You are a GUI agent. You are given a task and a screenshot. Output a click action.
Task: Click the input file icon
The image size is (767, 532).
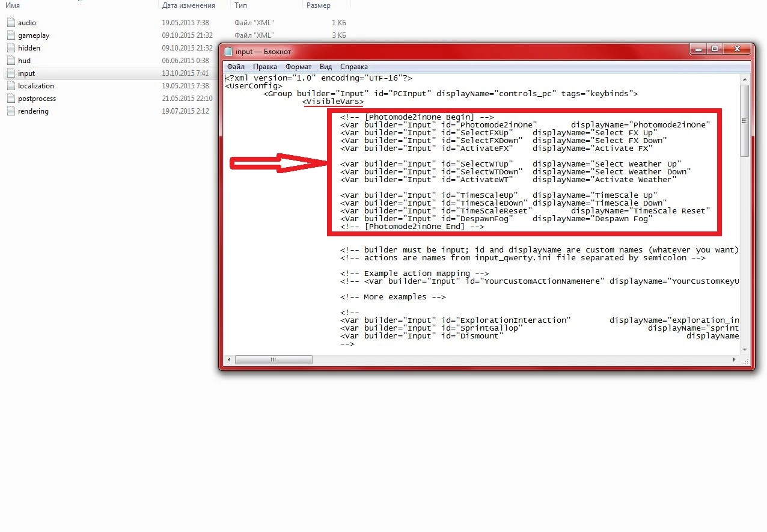pos(10,73)
